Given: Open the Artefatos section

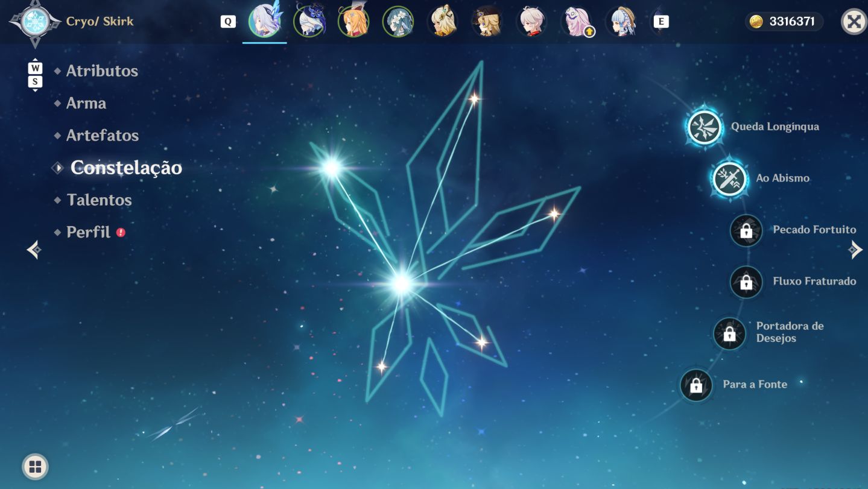Looking at the screenshot, I should tap(103, 136).
